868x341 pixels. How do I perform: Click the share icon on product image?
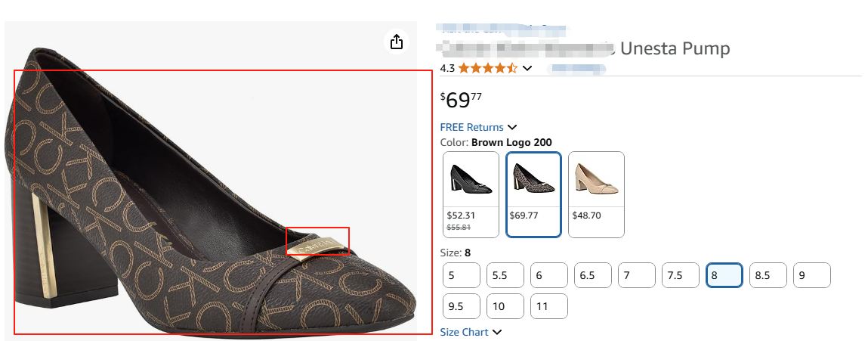point(397,42)
